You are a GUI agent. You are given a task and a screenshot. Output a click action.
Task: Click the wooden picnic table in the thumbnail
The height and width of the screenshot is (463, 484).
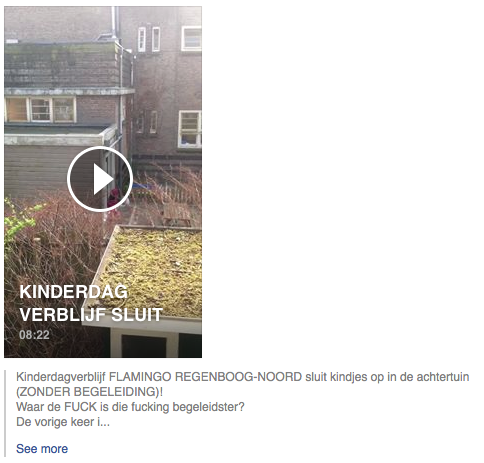click(176, 215)
